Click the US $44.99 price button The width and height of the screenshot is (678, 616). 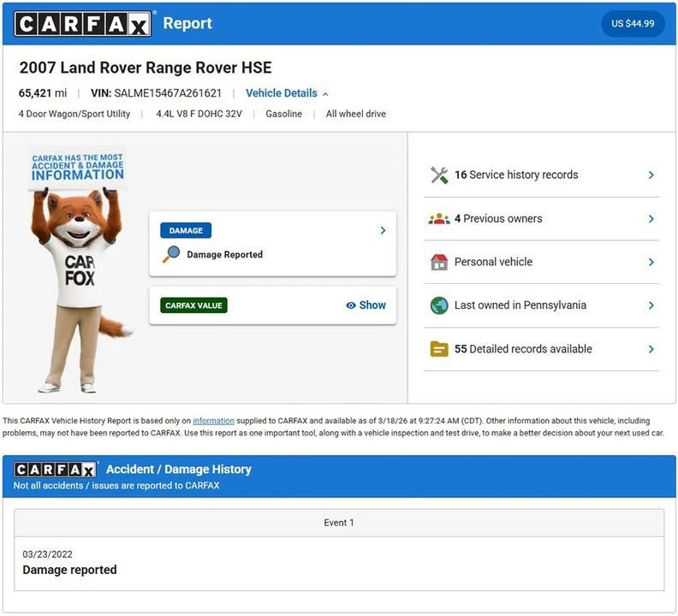tap(633, 23)
